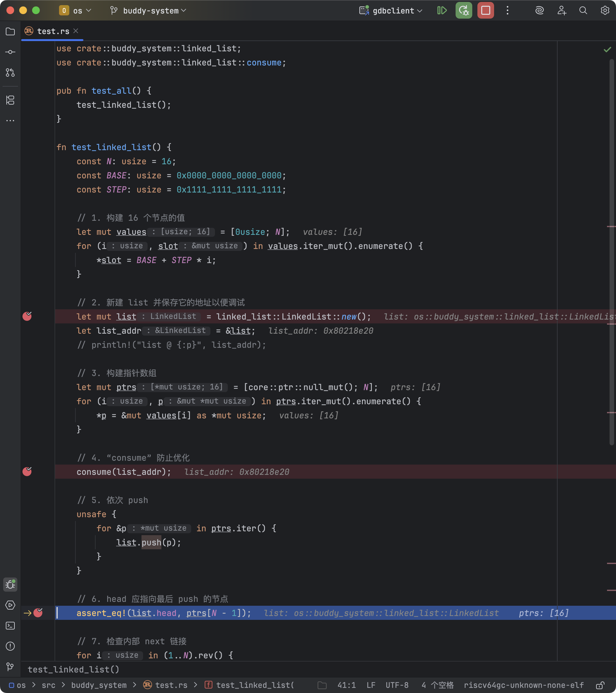Resume the gdbclient program
This screenshot has height=693, width=616.
(442, 11)
